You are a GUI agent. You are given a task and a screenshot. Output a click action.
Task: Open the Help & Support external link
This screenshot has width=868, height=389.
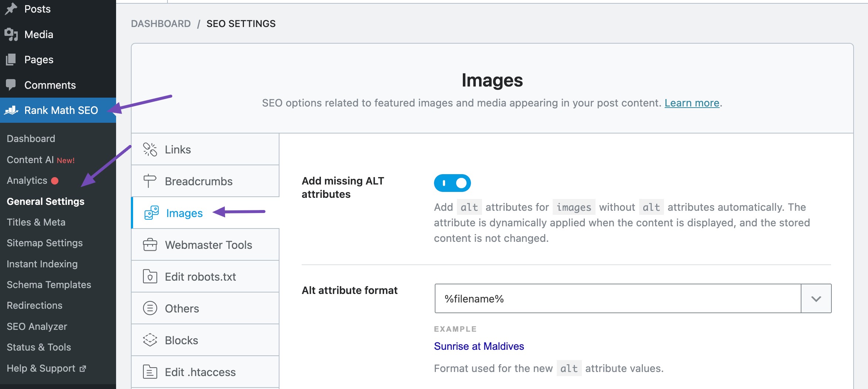pyautogui.click(x=41, y=368)
